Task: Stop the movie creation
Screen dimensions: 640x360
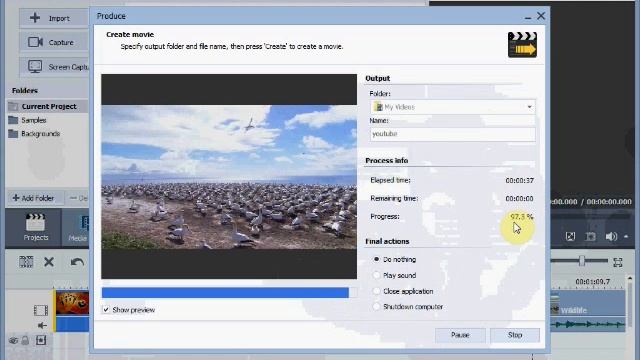Action: click(515, 335)
